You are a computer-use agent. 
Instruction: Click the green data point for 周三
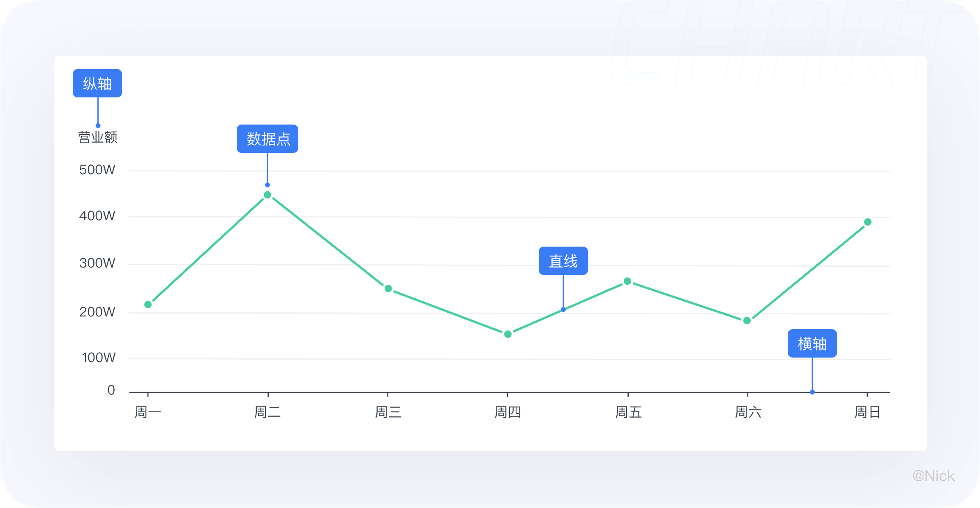pos(388,289)
